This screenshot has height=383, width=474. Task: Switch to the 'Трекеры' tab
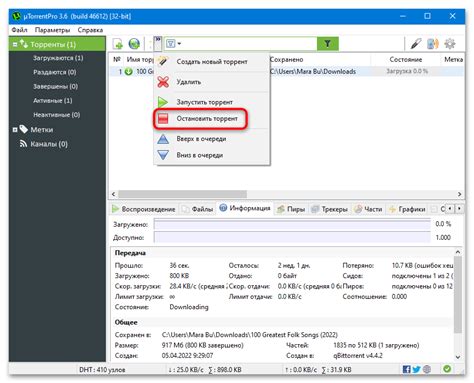(x=329, y=209)
